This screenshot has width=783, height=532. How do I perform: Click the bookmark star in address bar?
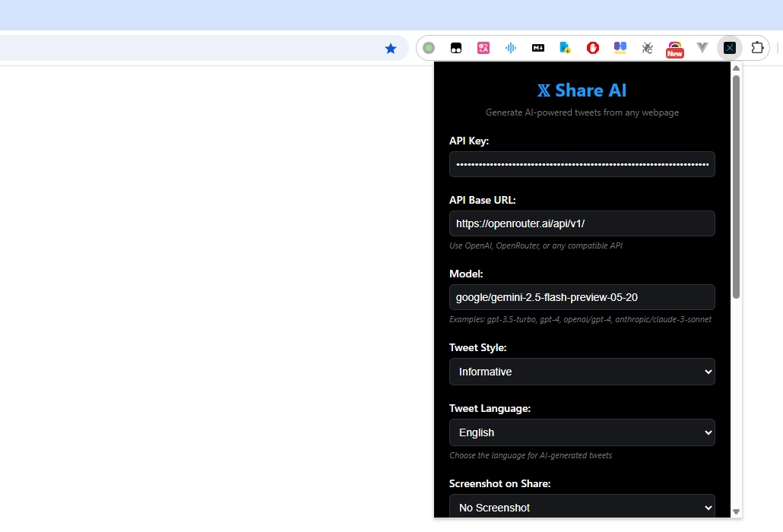coord(391,47)
